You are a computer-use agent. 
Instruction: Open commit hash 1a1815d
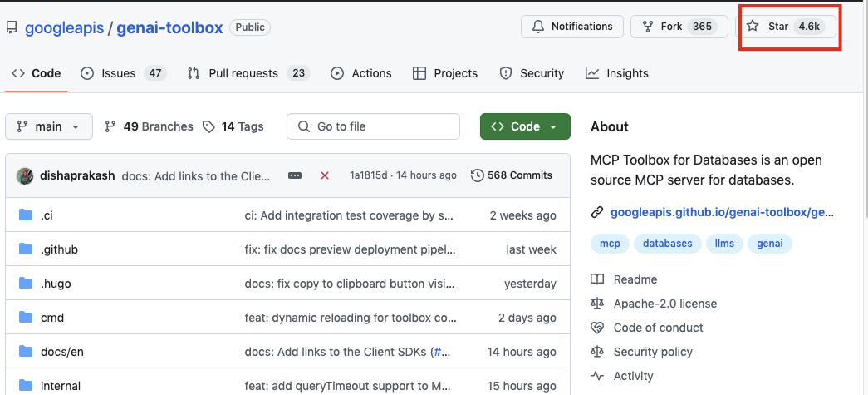(369, 175)
